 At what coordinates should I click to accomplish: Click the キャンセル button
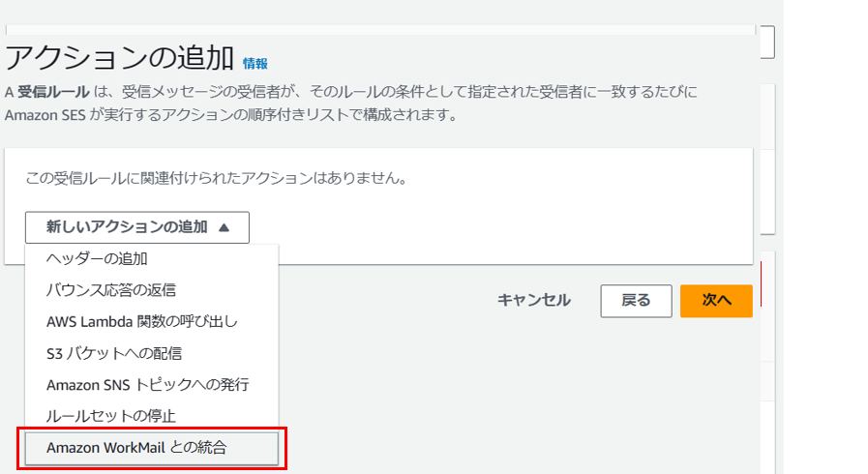tap(533, 300)
